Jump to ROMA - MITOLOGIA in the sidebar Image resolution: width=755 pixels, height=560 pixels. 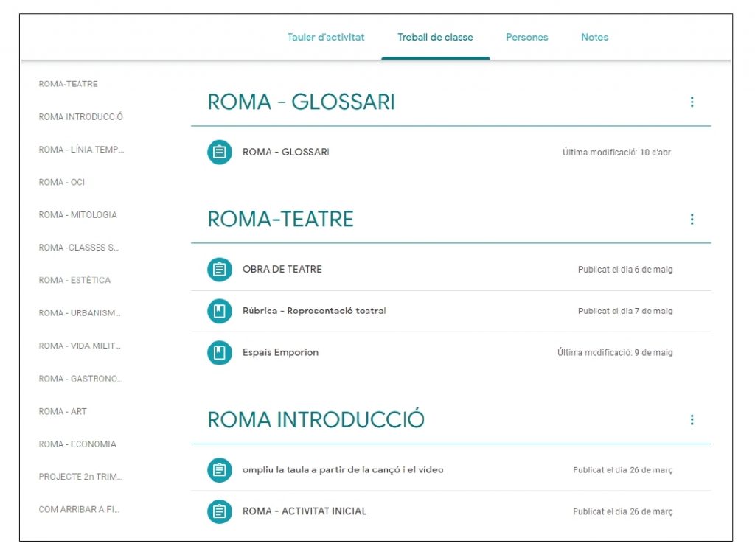pyautogui.click(x=77, y=215)
